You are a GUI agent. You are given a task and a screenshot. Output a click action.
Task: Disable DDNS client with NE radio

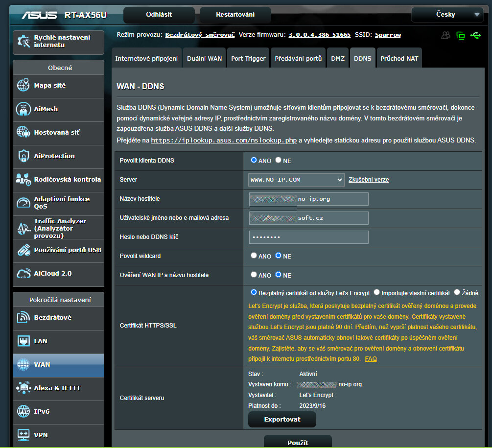[x=278, y=160]
